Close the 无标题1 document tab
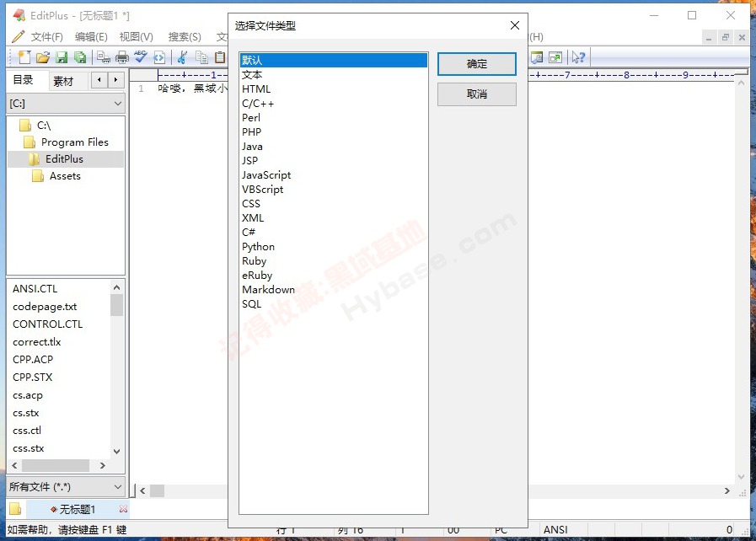Screen dimensions: 756x541 [123, 509]
